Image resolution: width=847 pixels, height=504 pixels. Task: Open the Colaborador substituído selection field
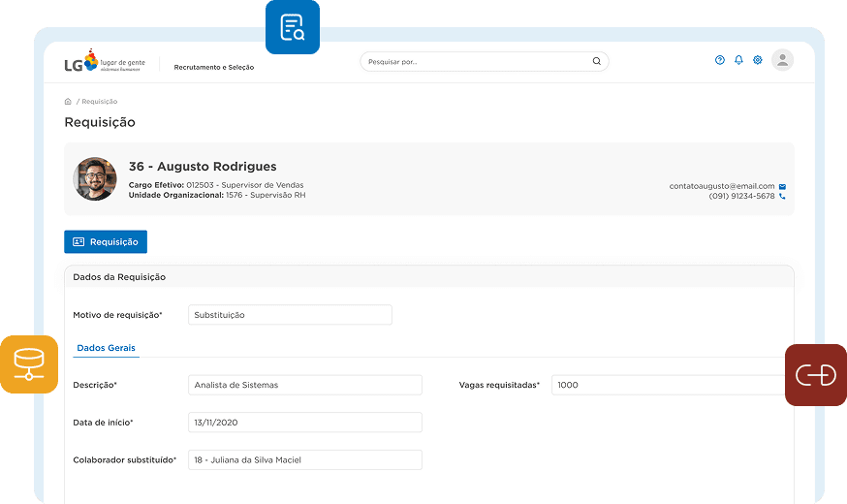pyautogui.click(x=305, y=460)
